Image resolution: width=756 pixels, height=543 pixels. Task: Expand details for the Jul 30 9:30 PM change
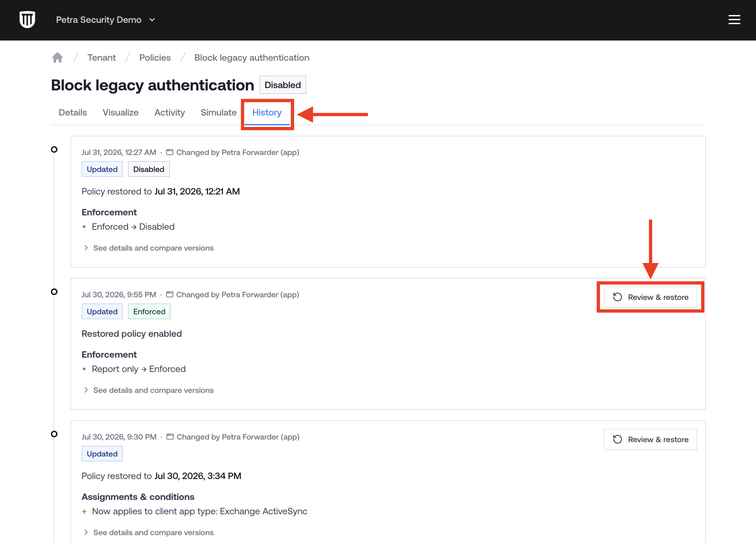coord(149,532)
